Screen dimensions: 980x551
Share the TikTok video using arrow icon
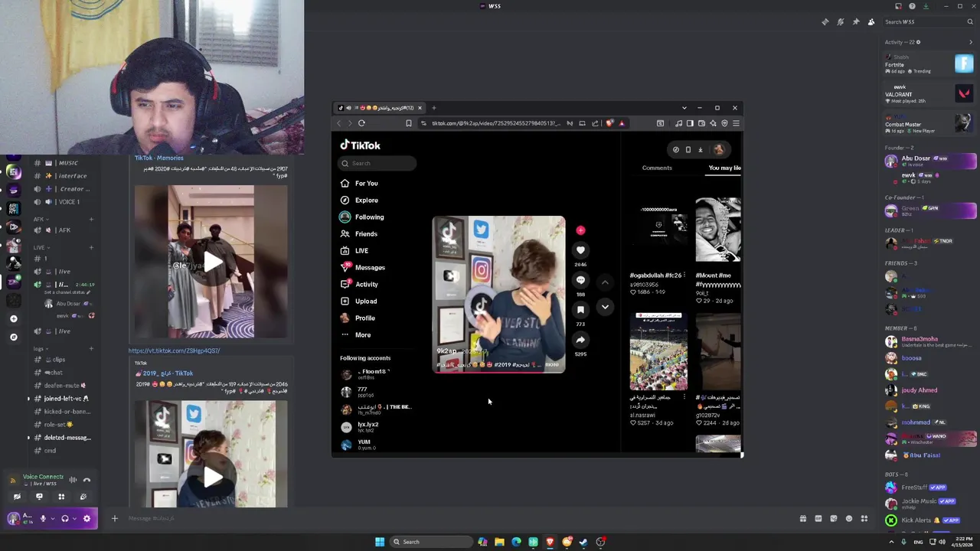[x=580, y=340]
